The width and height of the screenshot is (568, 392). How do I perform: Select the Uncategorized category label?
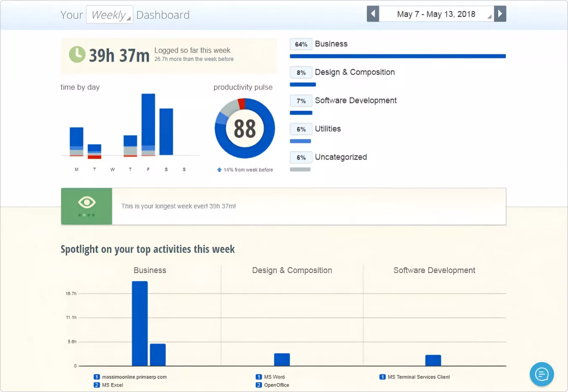click(x=341, y=157)
